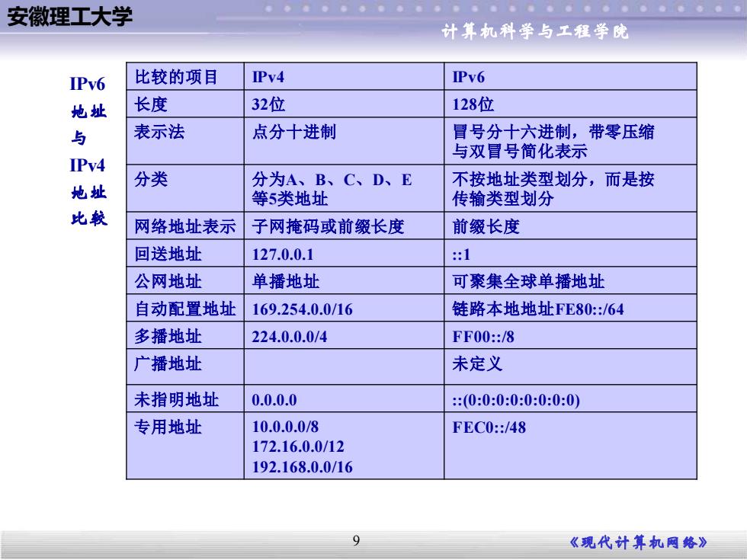Click the 224.0.0.0/4 cell
747x560 pixels.
tap(344, 335)
